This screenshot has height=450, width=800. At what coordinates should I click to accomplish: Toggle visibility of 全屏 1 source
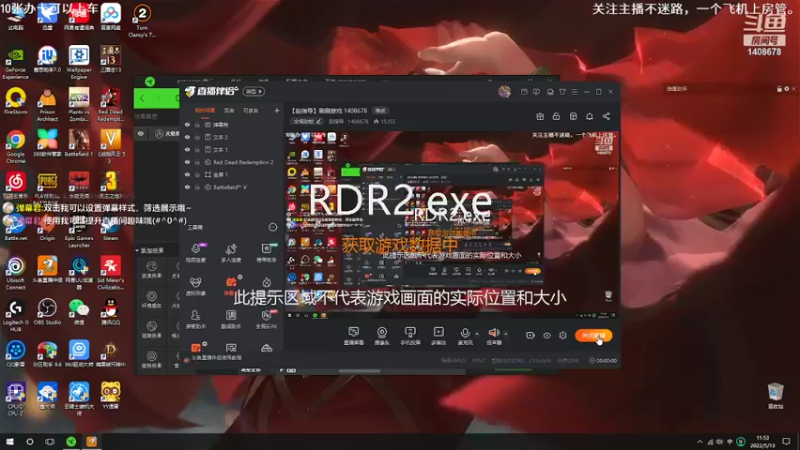[x=187, y=174]
